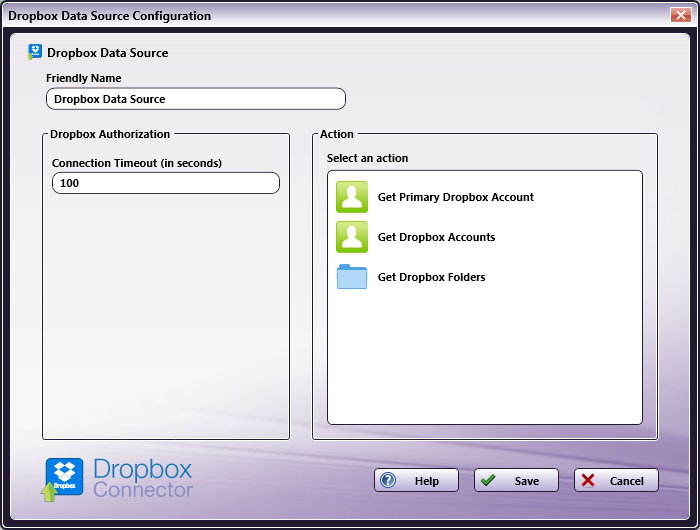700x530 pixels.
Task: Close the Dropbox Data Source Configuration window
Action: tap(681, 15)
